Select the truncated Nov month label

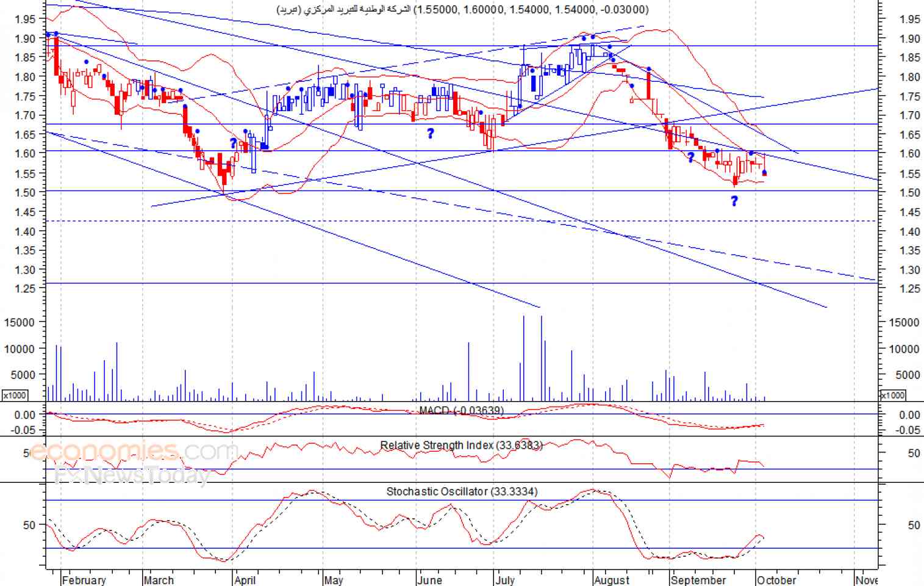pos(867,580)
